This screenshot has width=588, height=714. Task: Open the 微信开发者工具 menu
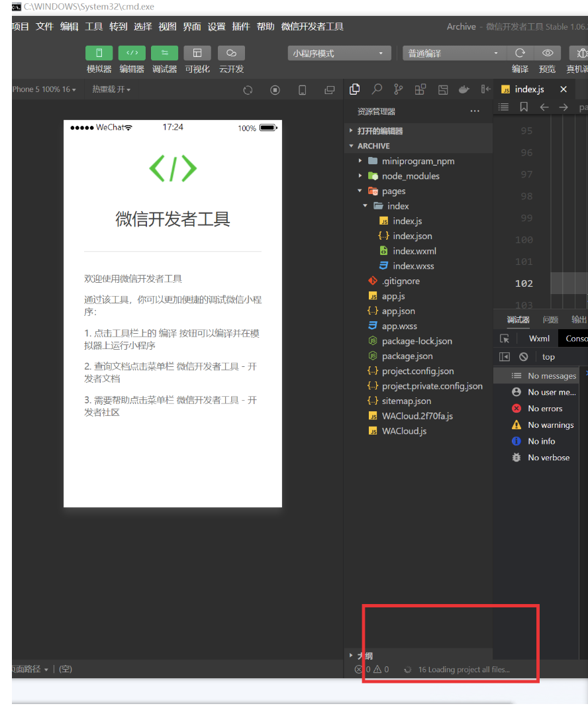[x=312, y=26]
